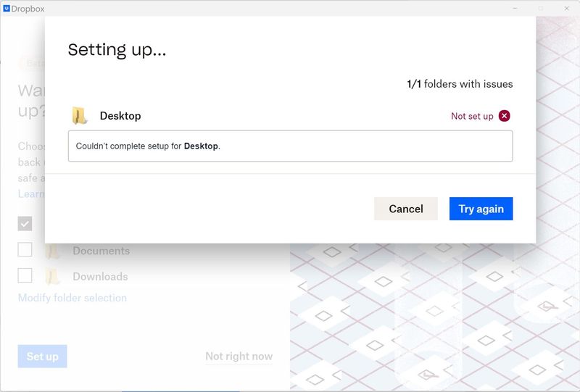The width and height of the screenshot is (580, 392).
Task: Choose the Not right now link
Action: coord(239,356)
